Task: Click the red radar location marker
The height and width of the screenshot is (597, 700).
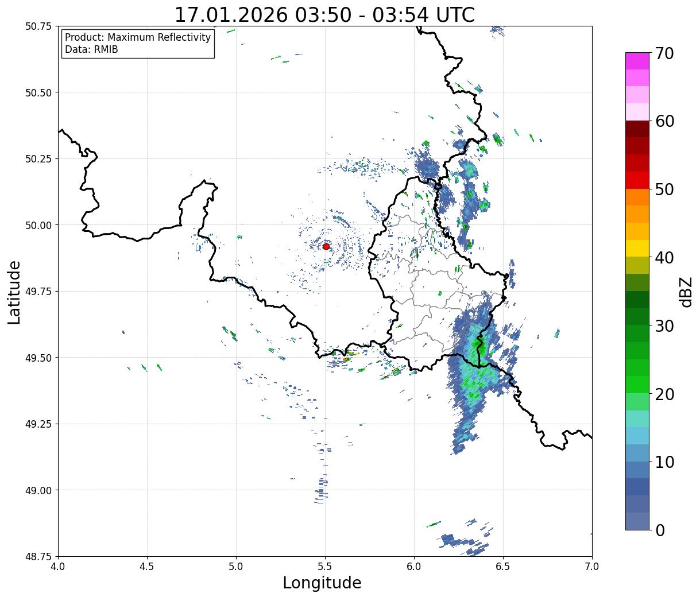Action: click(x=326, y=246)
